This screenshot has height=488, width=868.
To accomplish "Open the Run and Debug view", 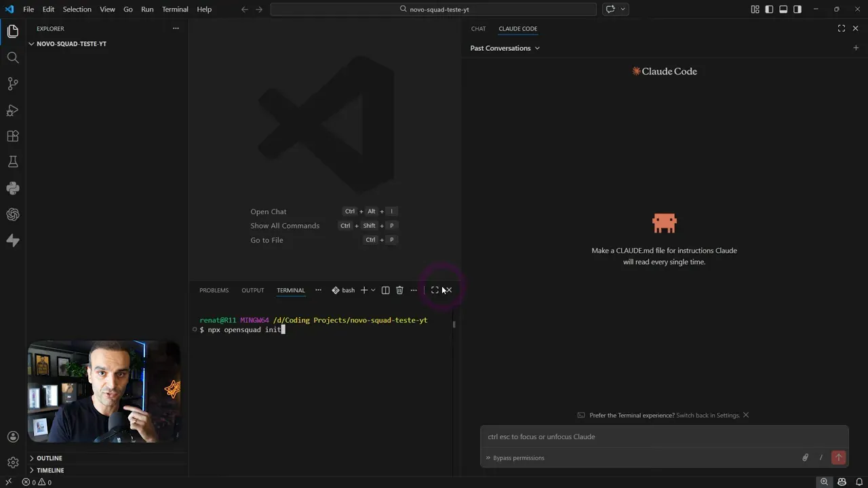I will (12, 110).
